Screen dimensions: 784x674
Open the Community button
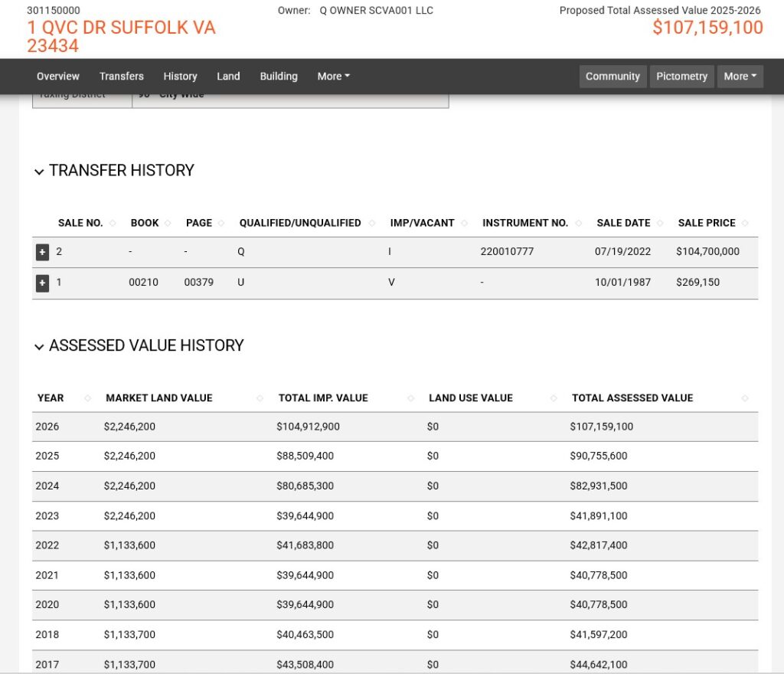click(612, 77)
